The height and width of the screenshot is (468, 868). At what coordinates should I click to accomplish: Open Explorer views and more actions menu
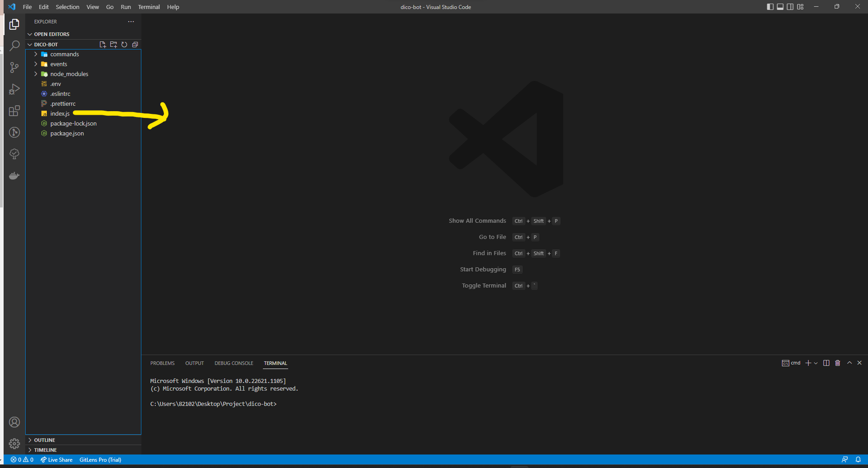[x=131, y=22]
